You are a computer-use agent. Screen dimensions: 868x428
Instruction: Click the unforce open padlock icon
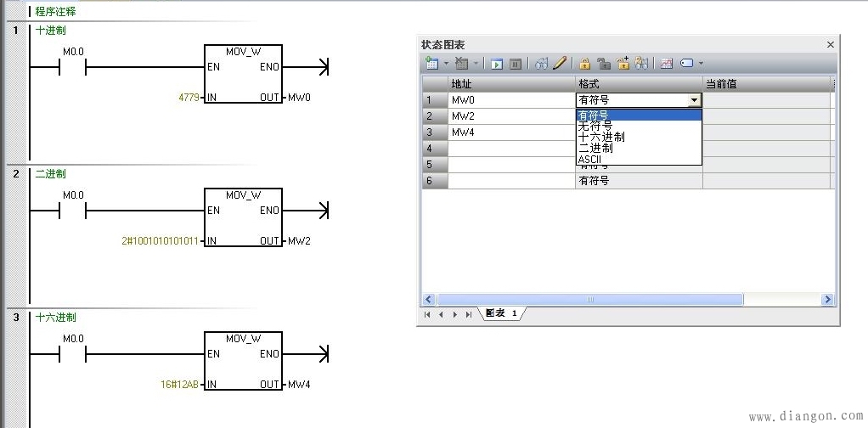tap(604, 64)
